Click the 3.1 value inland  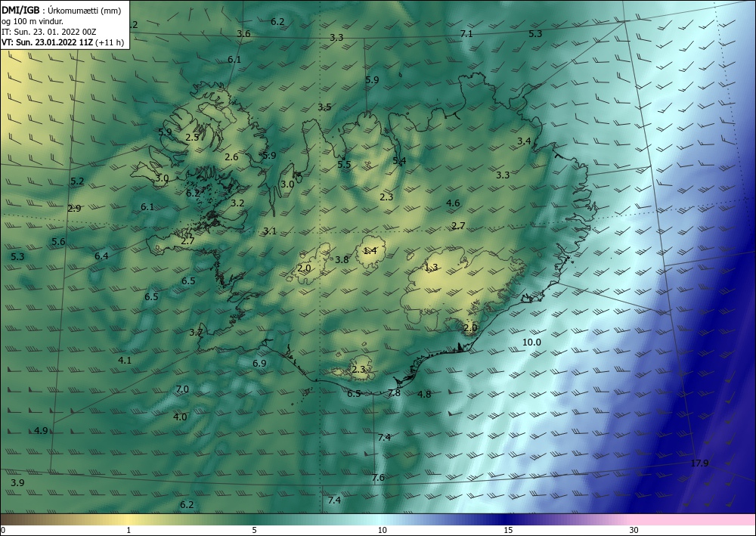click(x=270, y=231)
